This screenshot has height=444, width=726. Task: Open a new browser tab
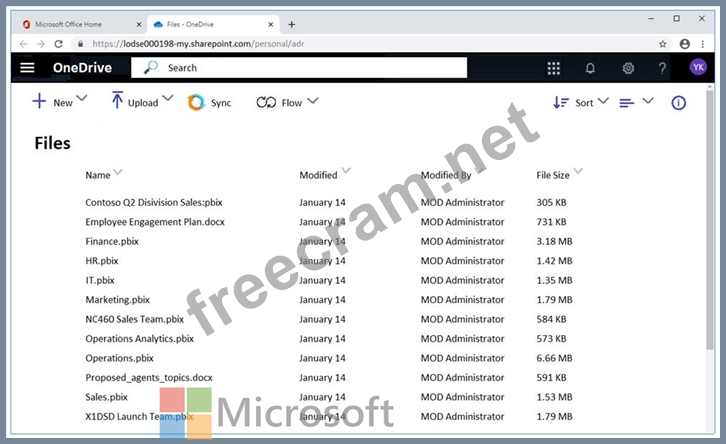pyautogui.click(x=292, y=24)
